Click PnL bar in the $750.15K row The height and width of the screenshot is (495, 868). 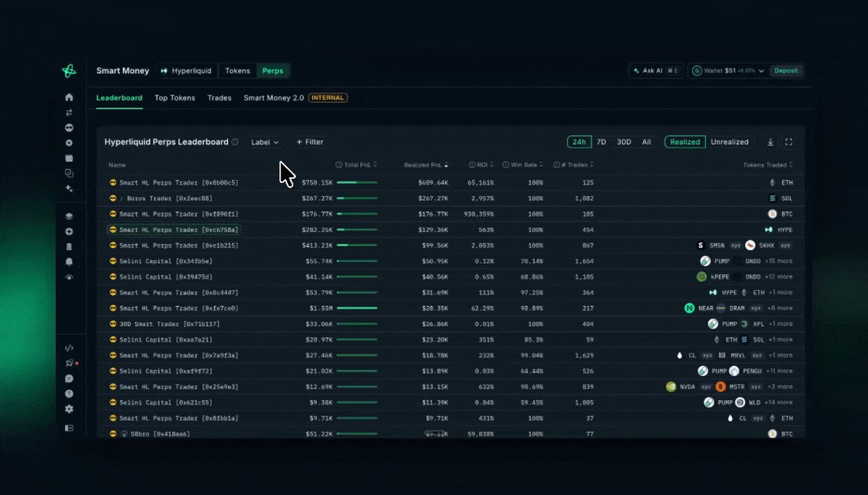357,183
